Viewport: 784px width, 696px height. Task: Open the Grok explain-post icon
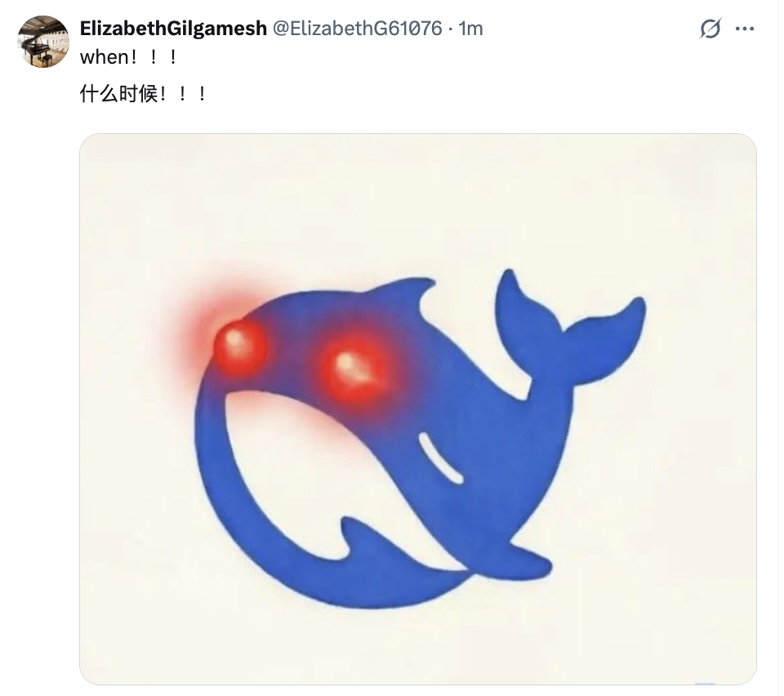coord(710,29)
